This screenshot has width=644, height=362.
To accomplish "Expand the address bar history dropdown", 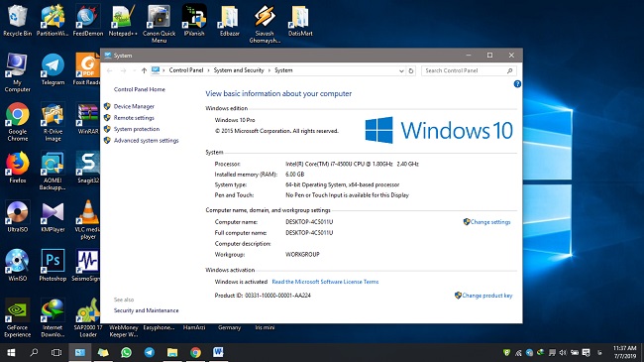I will pos(401,70).
